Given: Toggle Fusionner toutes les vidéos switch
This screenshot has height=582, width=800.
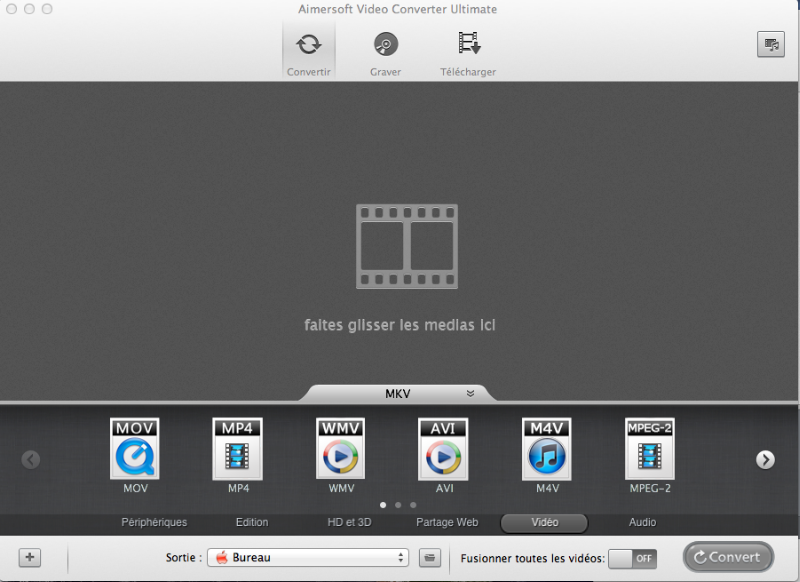Looking at the screenshot, I should [633, 559].
